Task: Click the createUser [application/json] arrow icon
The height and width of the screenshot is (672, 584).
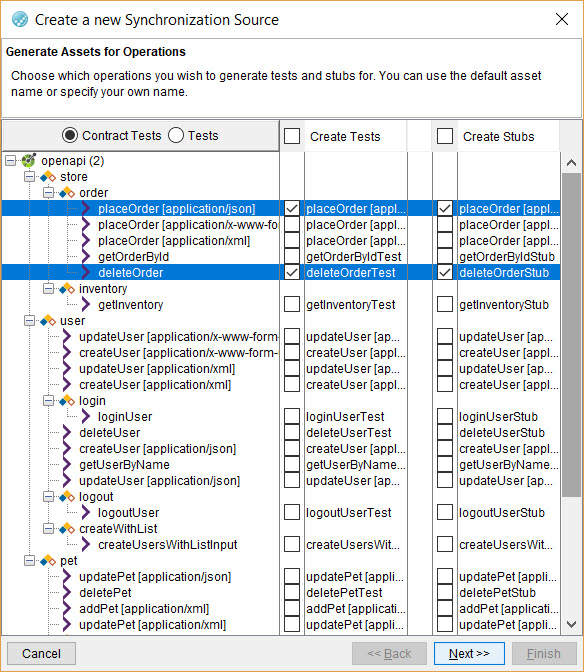Action: pyautogui.click(x=67, y=449)
